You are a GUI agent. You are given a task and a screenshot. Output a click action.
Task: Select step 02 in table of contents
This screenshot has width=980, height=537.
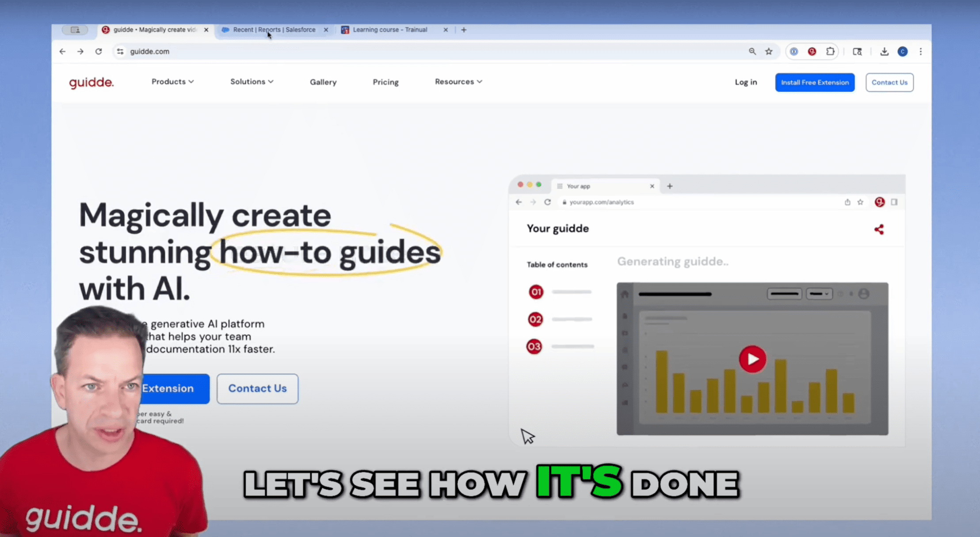[x=535, y=319]
